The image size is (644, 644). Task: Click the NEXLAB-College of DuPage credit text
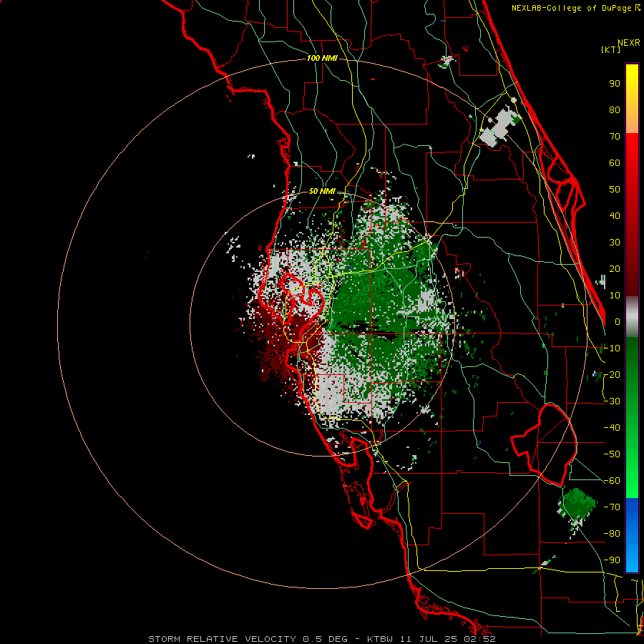tap(575, 8)
